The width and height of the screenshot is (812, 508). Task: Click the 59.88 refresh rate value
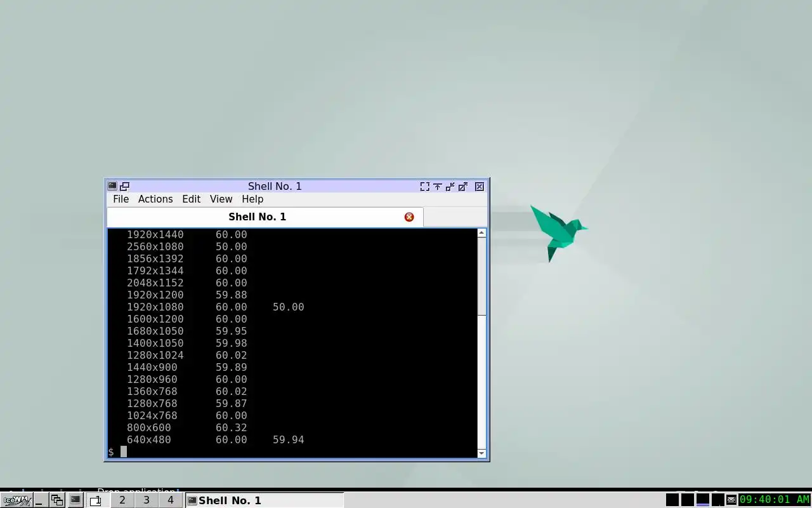click(232, 295)
